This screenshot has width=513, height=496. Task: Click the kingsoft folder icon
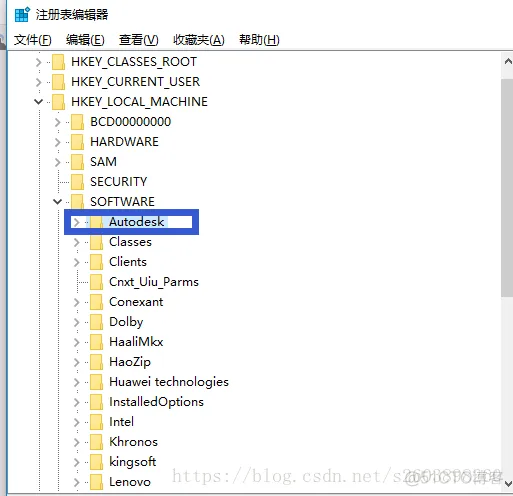point(96,462)
